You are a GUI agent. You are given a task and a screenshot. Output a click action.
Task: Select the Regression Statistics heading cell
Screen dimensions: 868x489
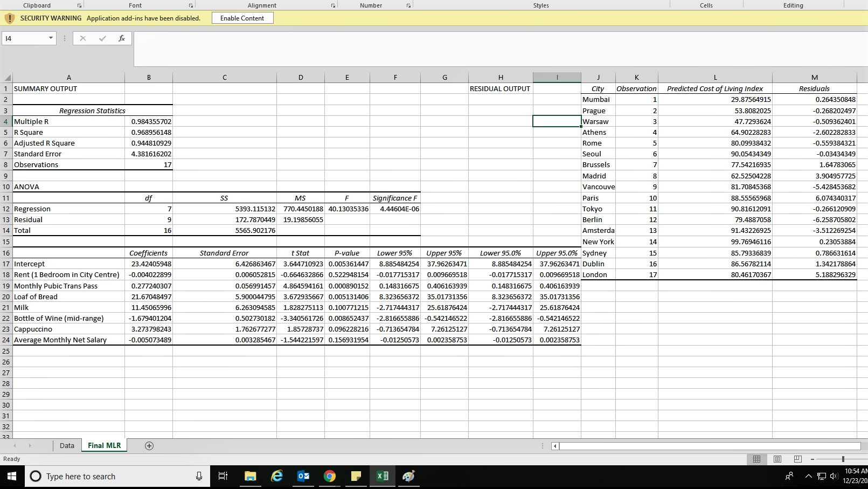point(93,111)
